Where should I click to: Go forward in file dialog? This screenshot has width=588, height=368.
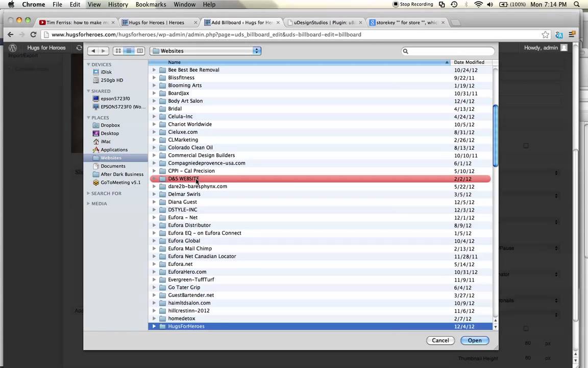coord(104,51)
